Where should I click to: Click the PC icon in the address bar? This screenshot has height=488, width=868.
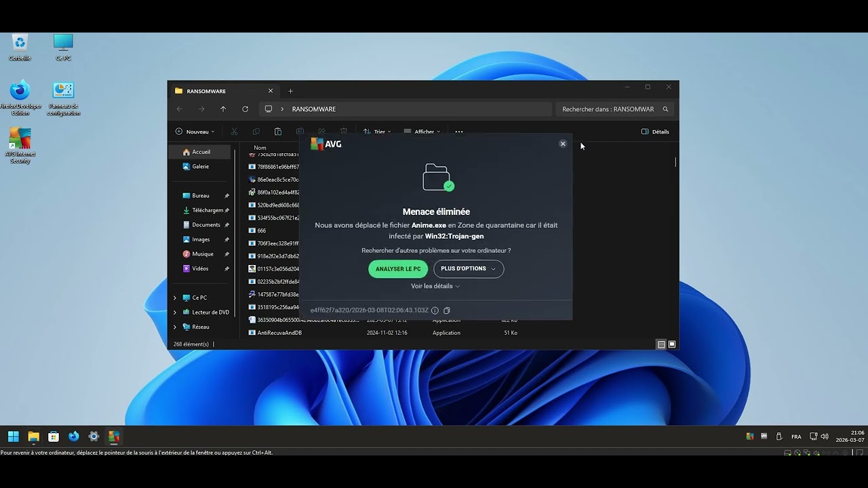[269, 109]
